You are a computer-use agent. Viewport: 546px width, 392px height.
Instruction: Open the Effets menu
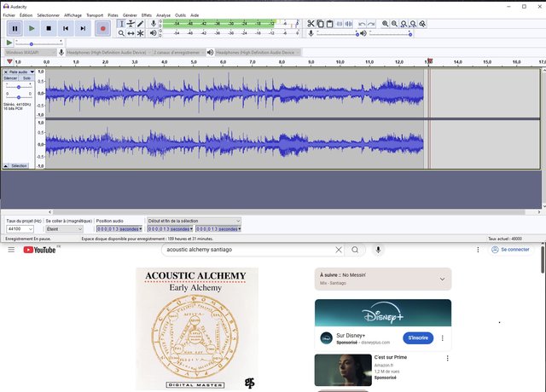pos(147,15)
